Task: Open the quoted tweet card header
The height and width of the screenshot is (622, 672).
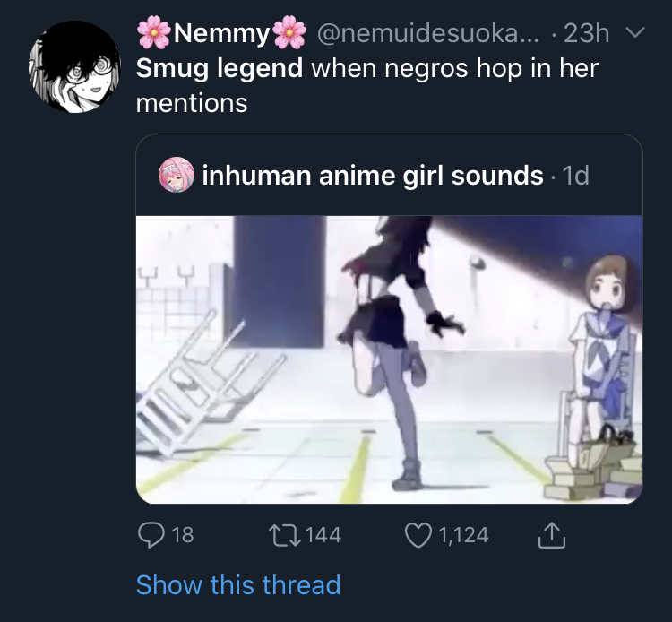Action: pyautogui.click(x=389, y=175)
